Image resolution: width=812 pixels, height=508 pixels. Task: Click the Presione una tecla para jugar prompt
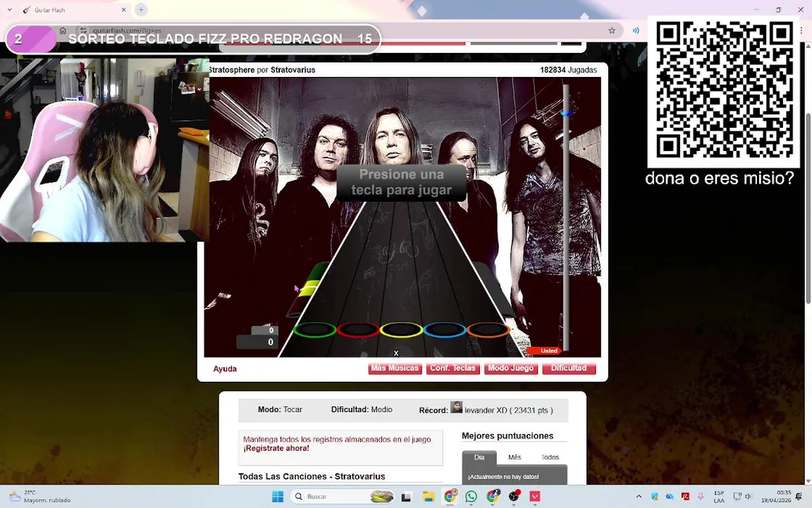(401, 183)
